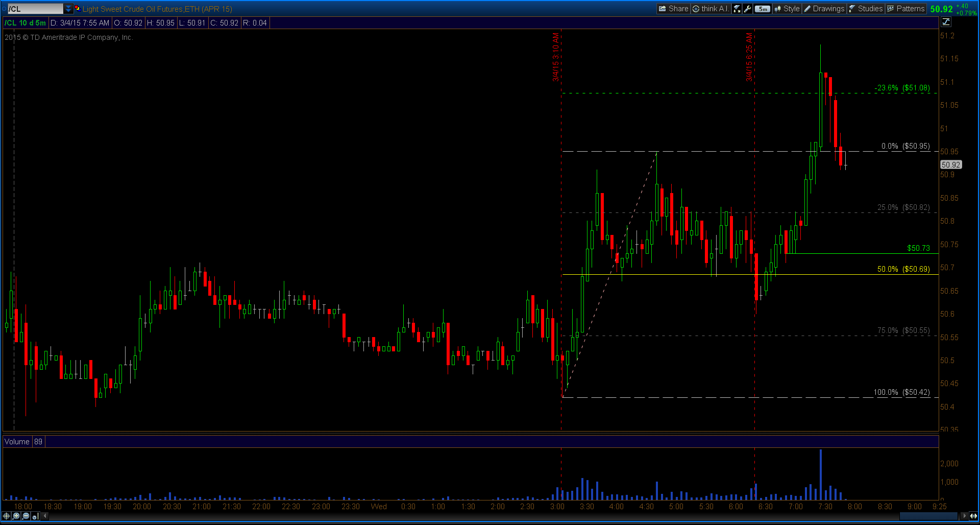The height and width of the screenshot is (525, 980).
Task: Click the 3/4/15 6:25 AM red time marker
Action: click(x=749, y=57)
